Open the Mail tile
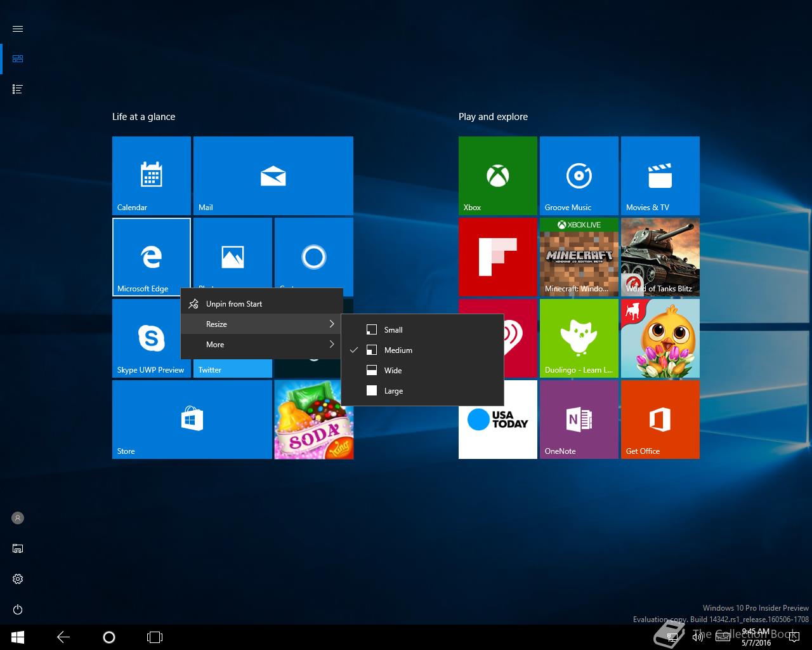The image size is (812, 650). (273, 176)
